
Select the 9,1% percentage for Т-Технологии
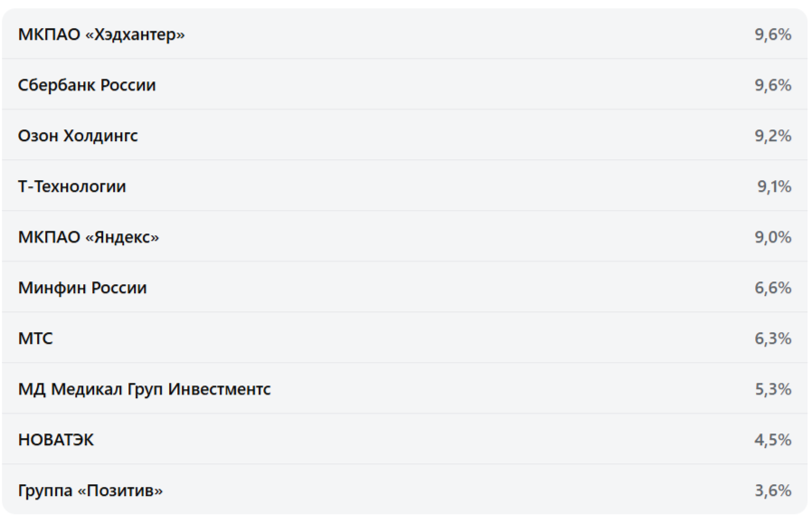pos(774,186)
